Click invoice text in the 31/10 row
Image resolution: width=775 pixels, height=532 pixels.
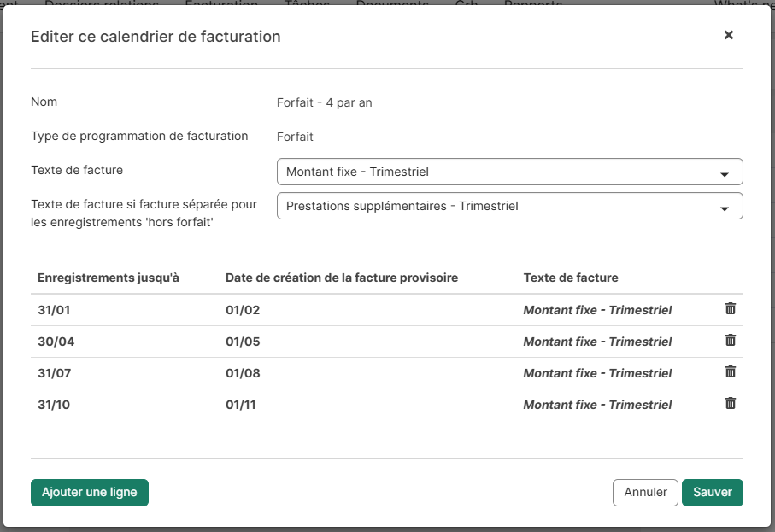[597, 405]
